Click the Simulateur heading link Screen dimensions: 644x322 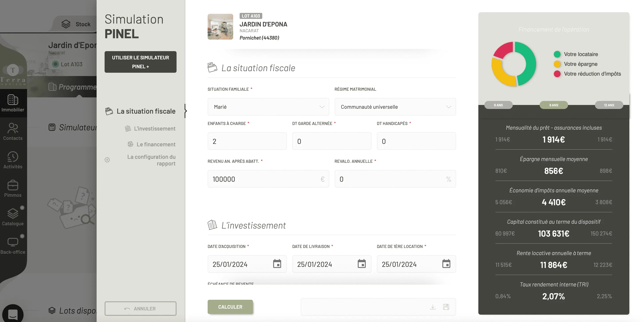tap(78, 127)
